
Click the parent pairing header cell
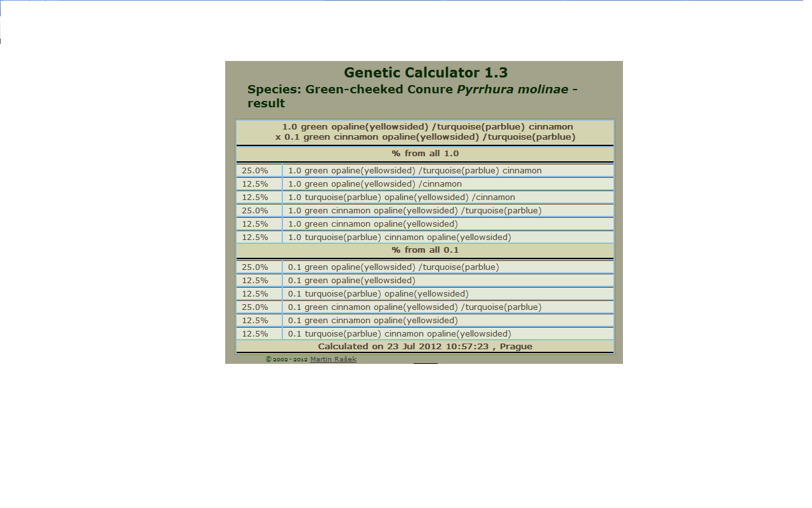(x=424, y=132)
